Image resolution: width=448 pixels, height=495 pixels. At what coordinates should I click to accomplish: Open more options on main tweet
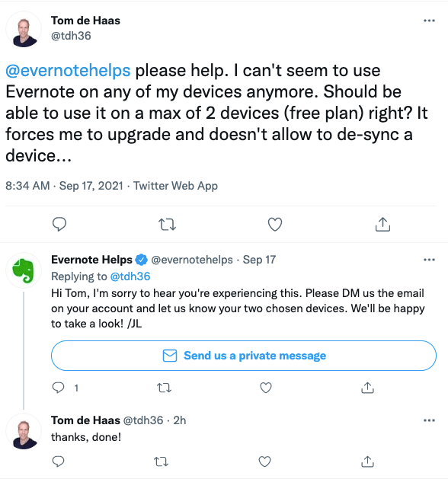(429, 21)
